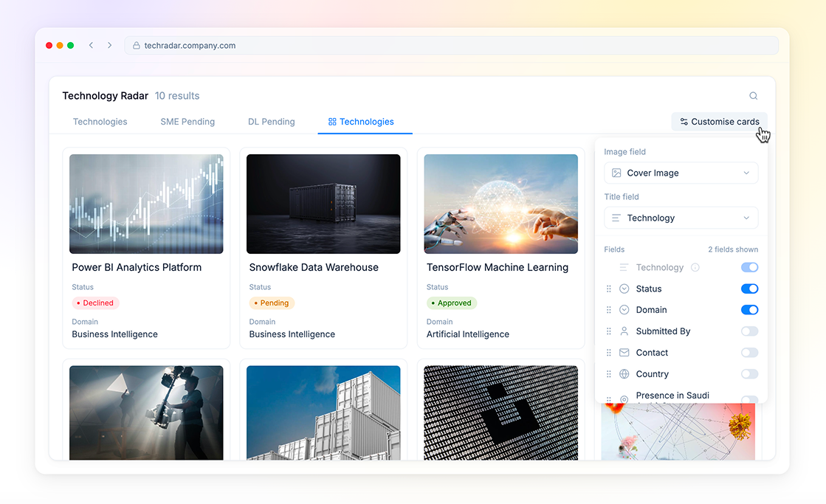Screen dimensions: 826x504
Task: Click the address bar lock icon
Action: (136, 45)
